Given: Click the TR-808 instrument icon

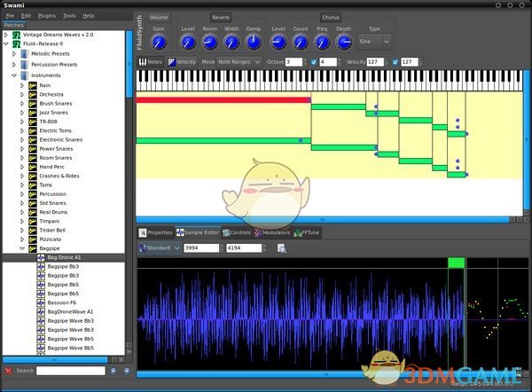Looking at the screenshot, I should 33,122.
